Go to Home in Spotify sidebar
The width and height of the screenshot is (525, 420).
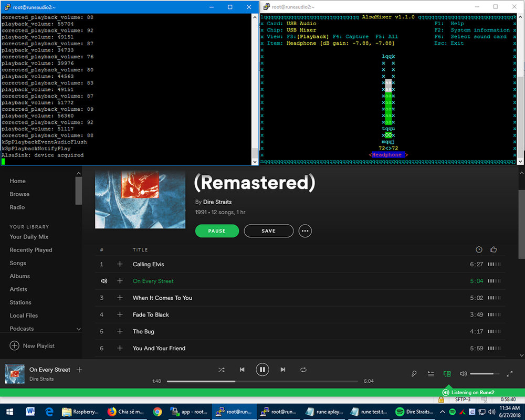pos(18,181)
